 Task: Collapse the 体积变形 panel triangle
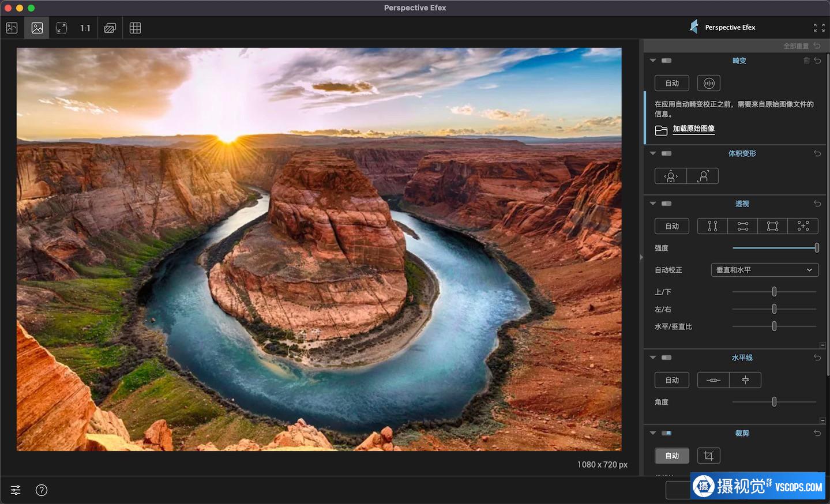click(x=653, y=153)
